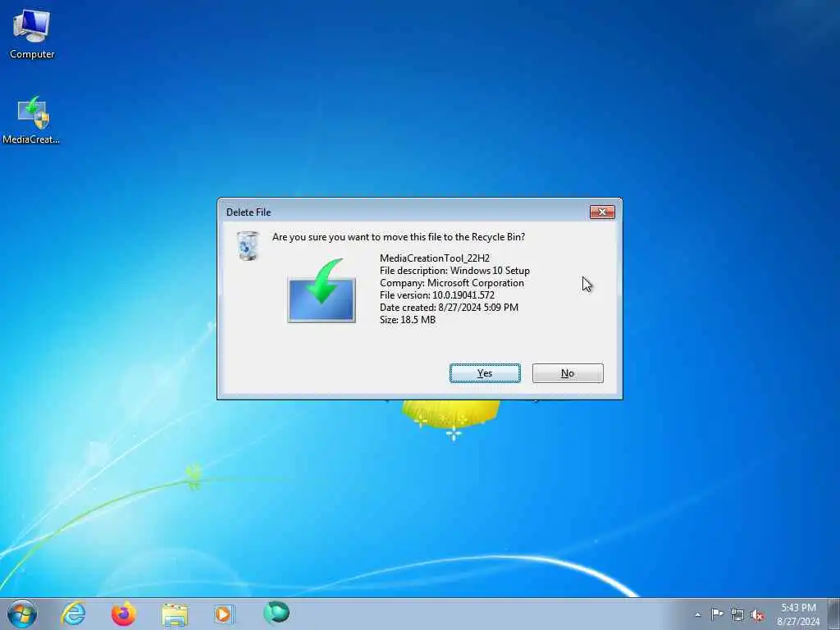Click the green round taskbar app icon

(276, 613)
